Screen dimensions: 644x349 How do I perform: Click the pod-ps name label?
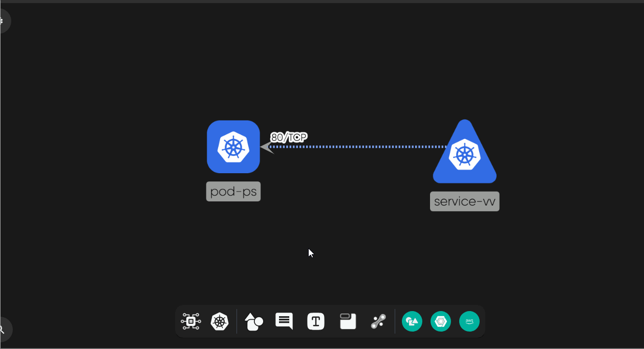click(x=233, y=191)
